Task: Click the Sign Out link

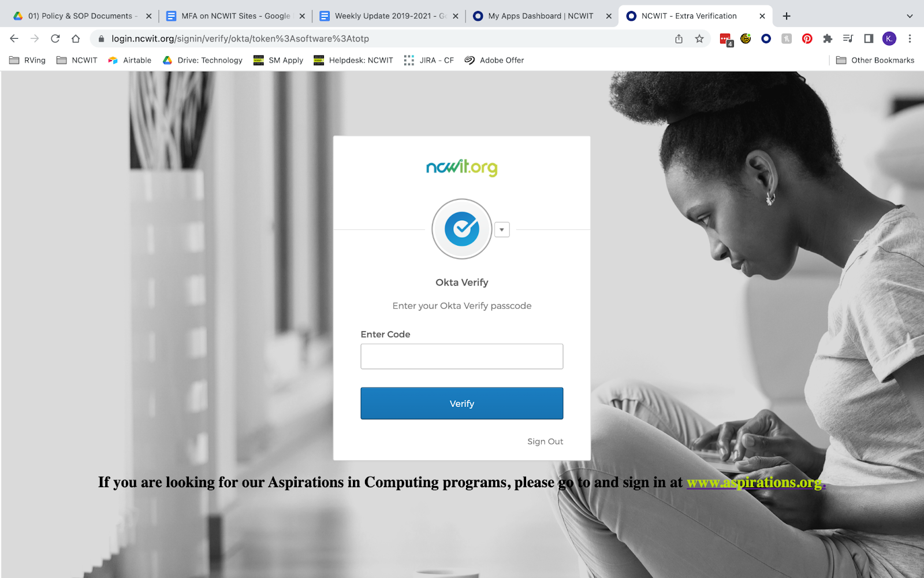Action: coord(545,442)
